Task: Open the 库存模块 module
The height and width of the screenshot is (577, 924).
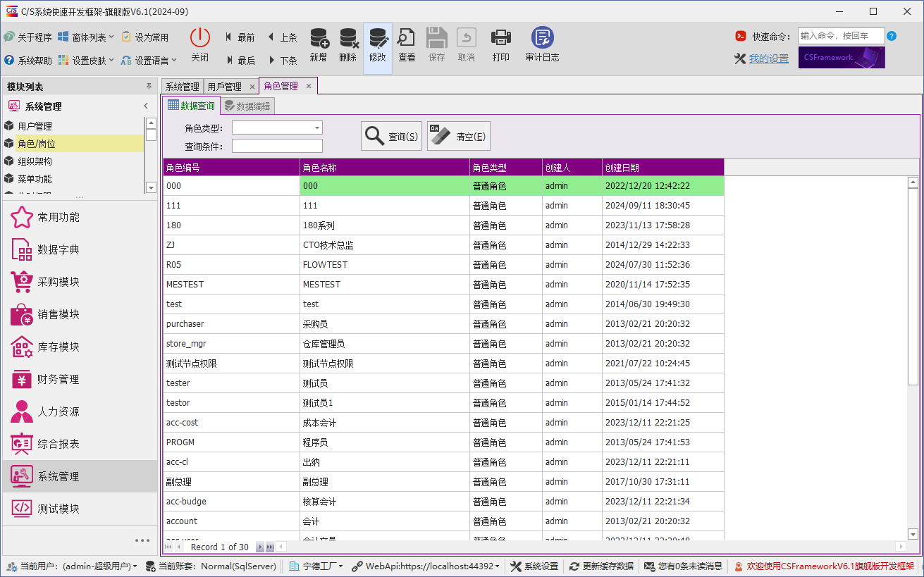Action: 80,347
